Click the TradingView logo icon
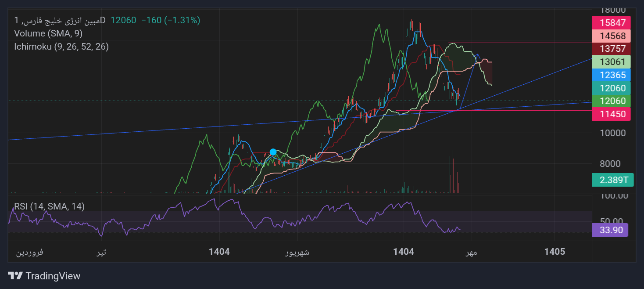 click(15, 276)
